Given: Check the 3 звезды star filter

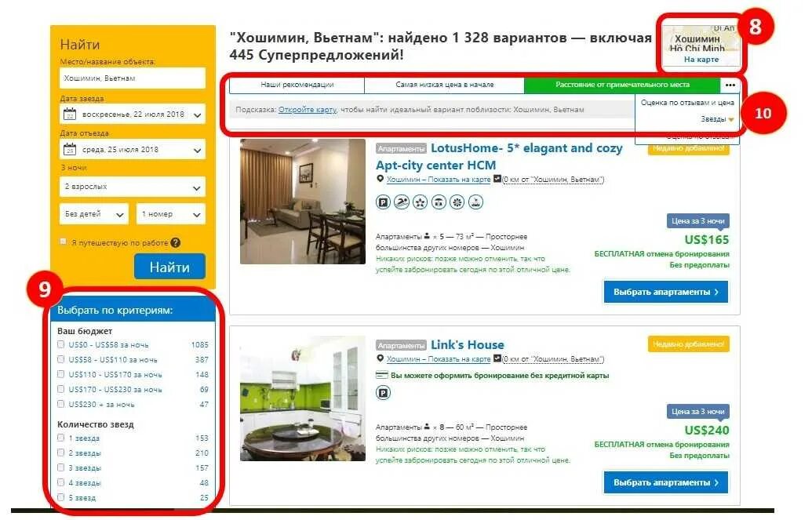Looking at the screenshot, I should click(x=60, y=467).
